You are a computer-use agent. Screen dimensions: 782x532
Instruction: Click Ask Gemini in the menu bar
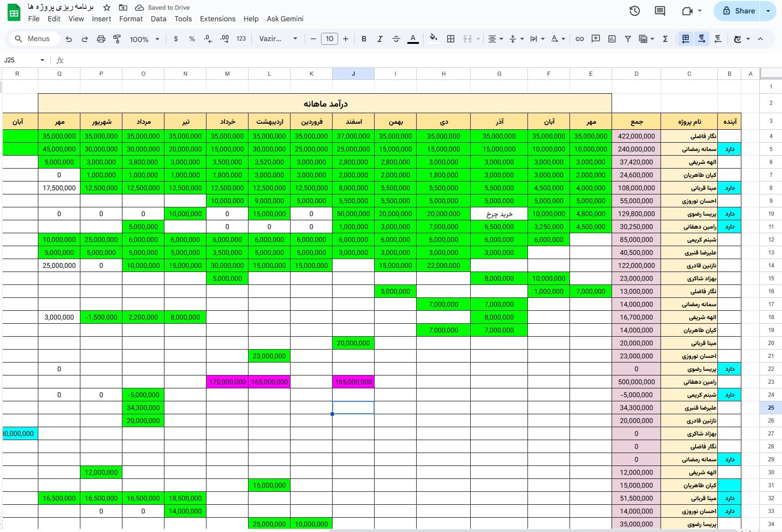(x=285, y=19)
